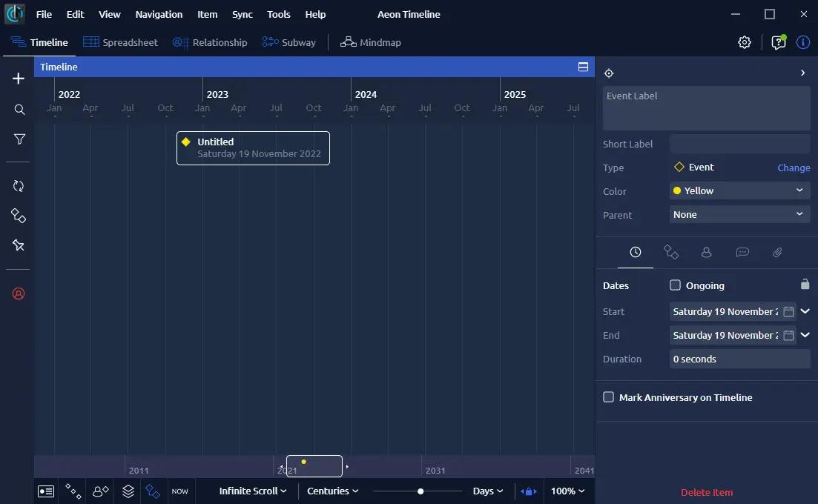Click the zoom slider handle

click(x=420, y=491)
